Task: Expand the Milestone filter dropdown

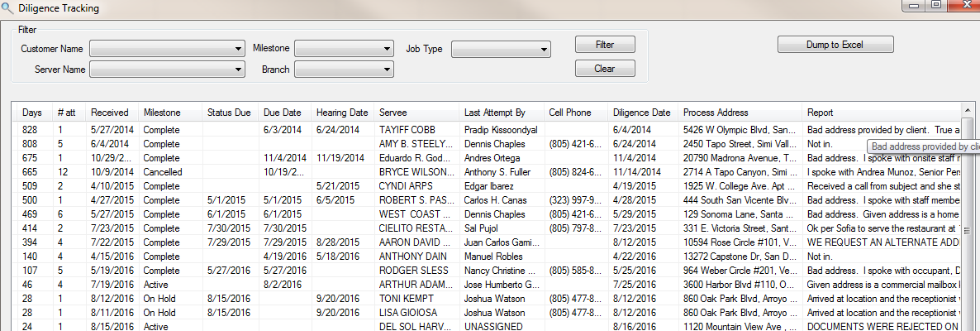Action: tap(344, 49)
